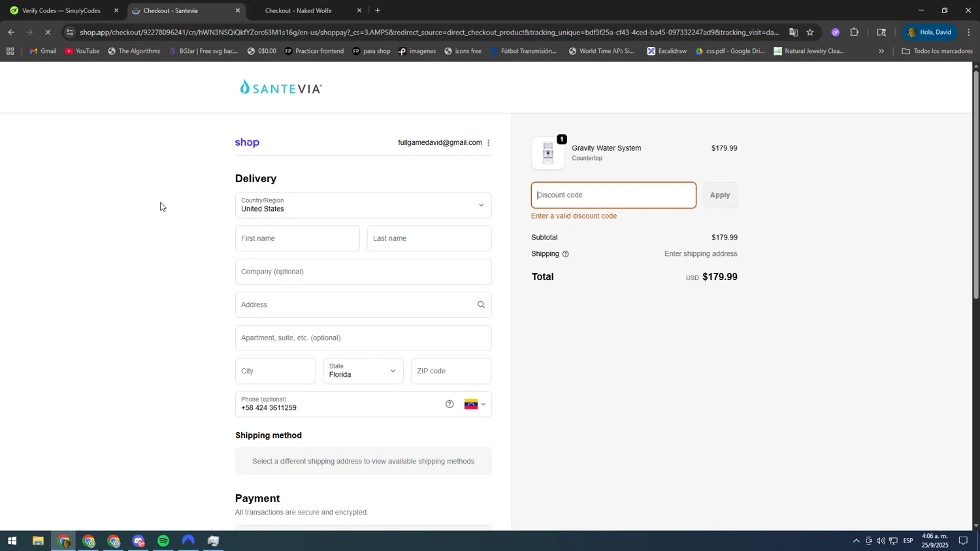Close the Verify Codes SimplyCodes tab
The height and width of the screenshot is (551, 980).
coord(116,10)
